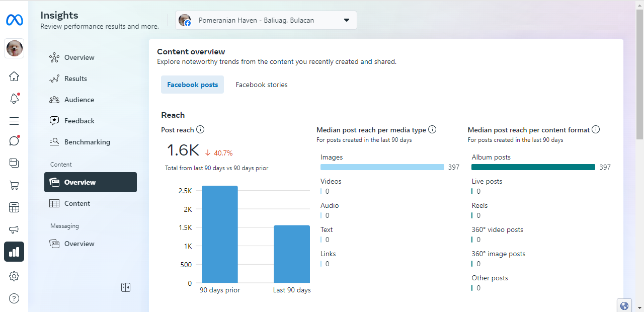This screenshot has height=312, width=644.
Task: Open the Notifications bell icon
Action: pyautogui.click(x=14, y=99)
